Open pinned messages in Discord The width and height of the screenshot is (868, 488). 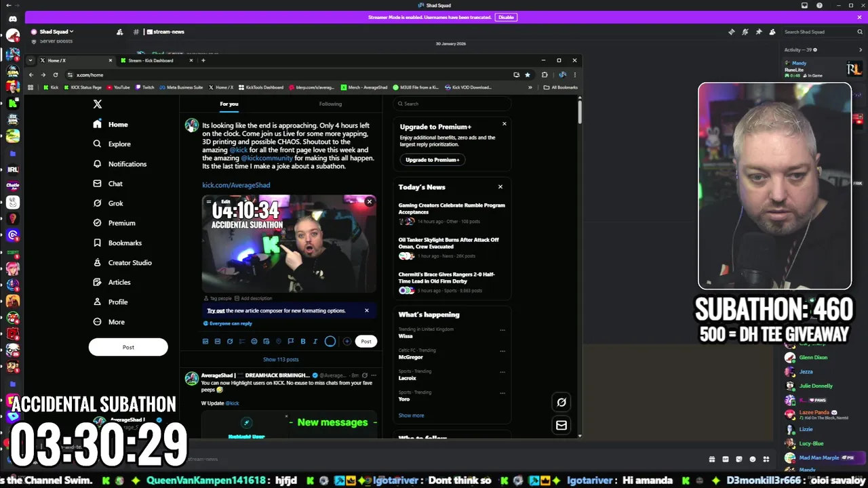click(x=758, y=32)
